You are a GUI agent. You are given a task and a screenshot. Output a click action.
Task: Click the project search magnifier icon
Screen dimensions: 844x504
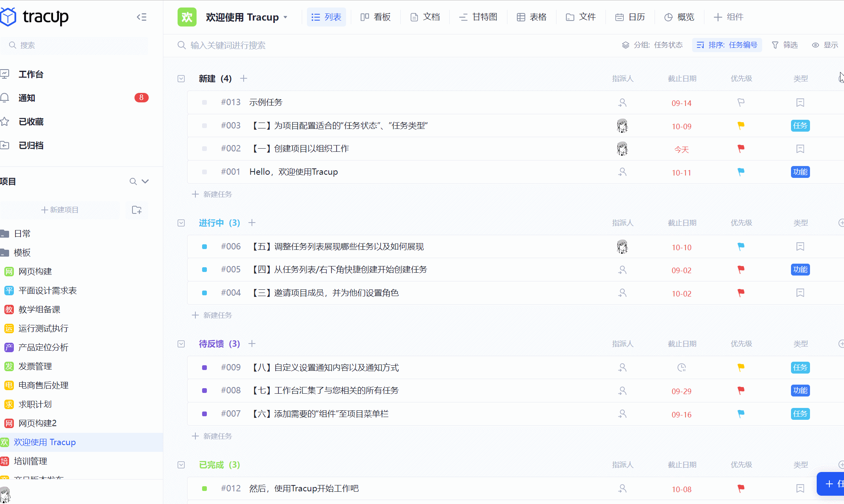pyautogui.click(x=133, y=181)
